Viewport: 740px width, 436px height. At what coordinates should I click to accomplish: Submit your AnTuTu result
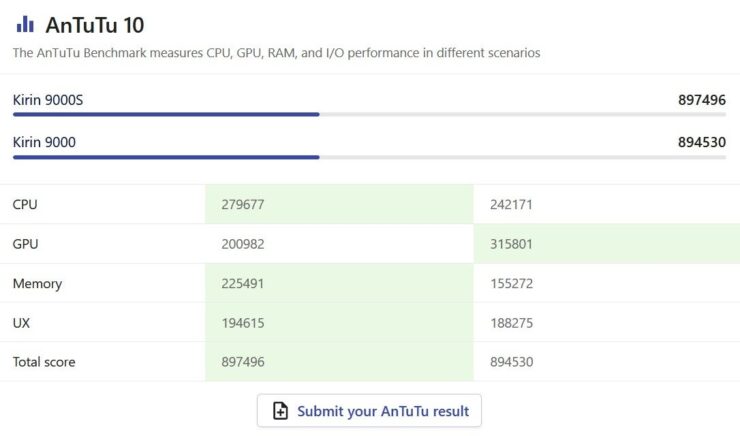(369, 411)
